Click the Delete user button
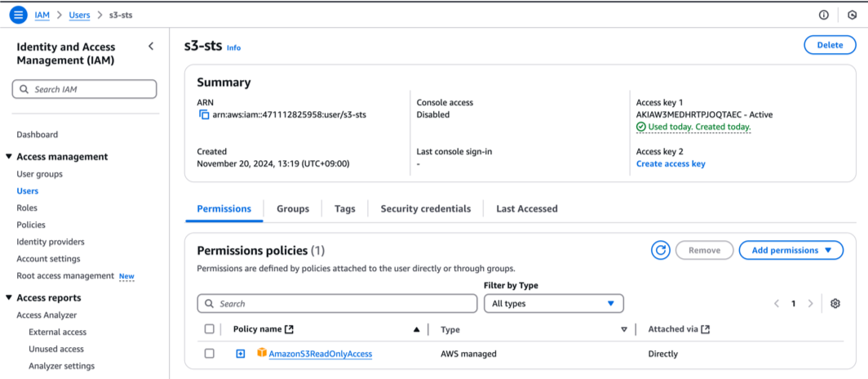Screen dimensions: 868x379 (830, 45)
